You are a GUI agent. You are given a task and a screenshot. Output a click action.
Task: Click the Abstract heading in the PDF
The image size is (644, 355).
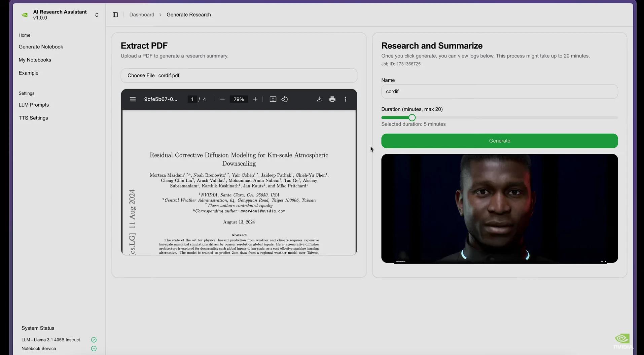click(x=239, y=235)
